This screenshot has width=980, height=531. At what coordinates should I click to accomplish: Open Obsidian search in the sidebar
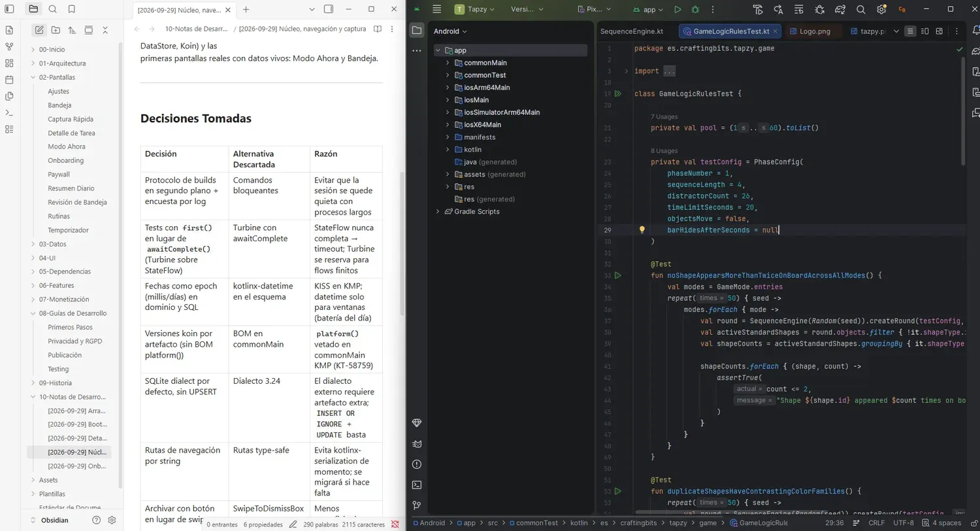52,9
